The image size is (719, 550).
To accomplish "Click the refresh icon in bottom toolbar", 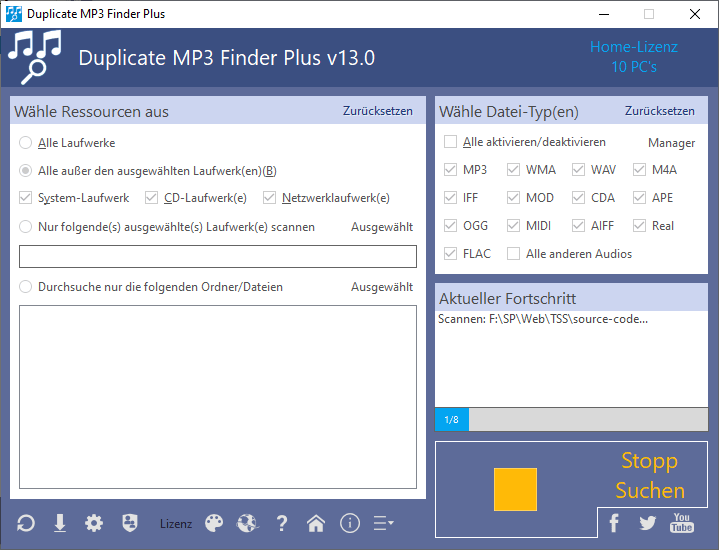I will 26,523.
